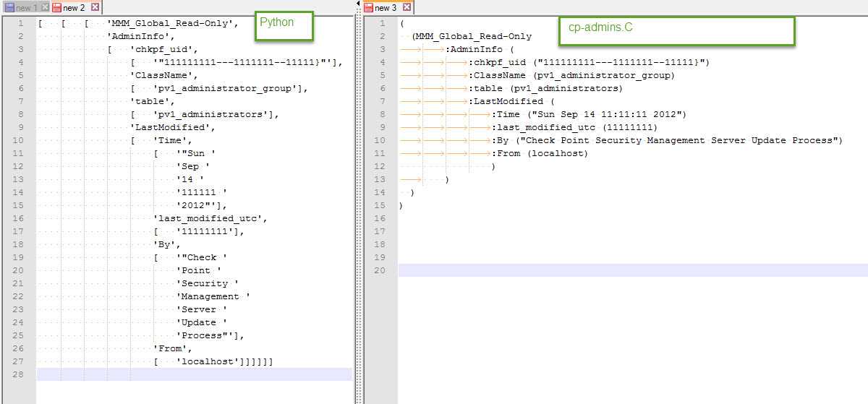Switch to the new 1 tab
The width and height of the screenshot is (868, 404).
[27, 7]
